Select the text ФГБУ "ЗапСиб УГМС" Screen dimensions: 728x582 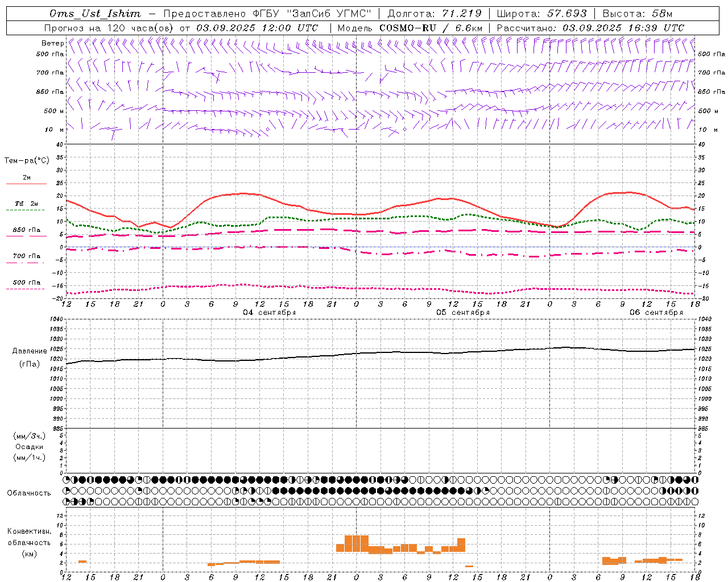[313, 14]
